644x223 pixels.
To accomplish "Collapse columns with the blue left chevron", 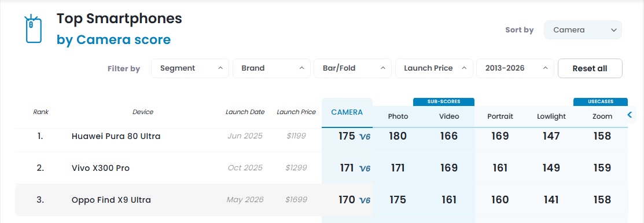I will [x=630, y=115].
